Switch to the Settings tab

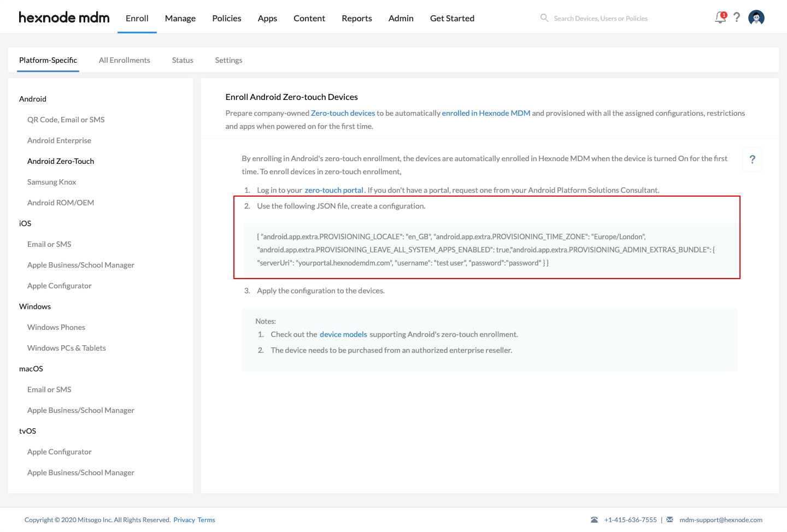(228, 60)
